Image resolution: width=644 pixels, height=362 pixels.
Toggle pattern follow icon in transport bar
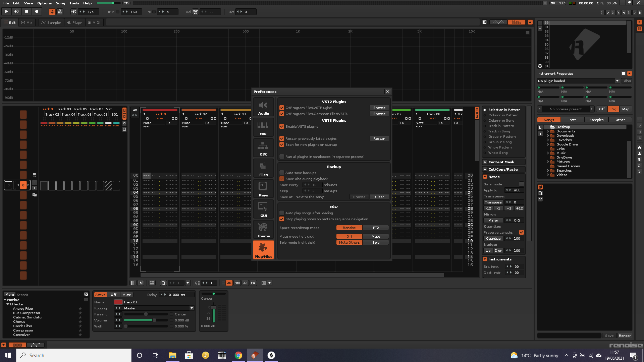[x=52, y=12]
